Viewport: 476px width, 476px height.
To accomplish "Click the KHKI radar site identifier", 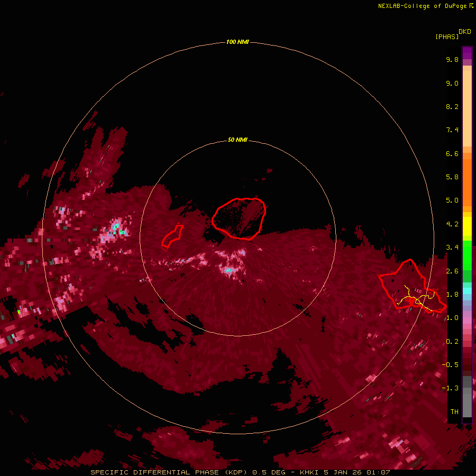I will point(309,472).
